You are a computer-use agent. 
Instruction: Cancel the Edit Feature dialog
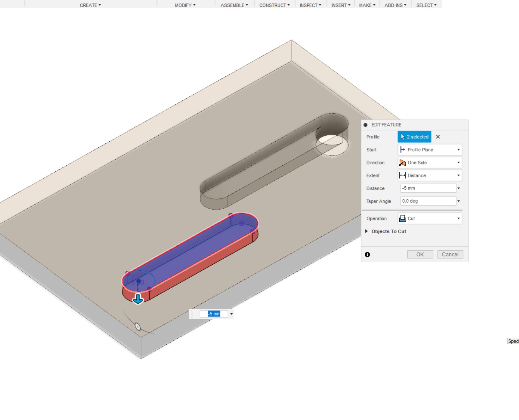[450, 255]
